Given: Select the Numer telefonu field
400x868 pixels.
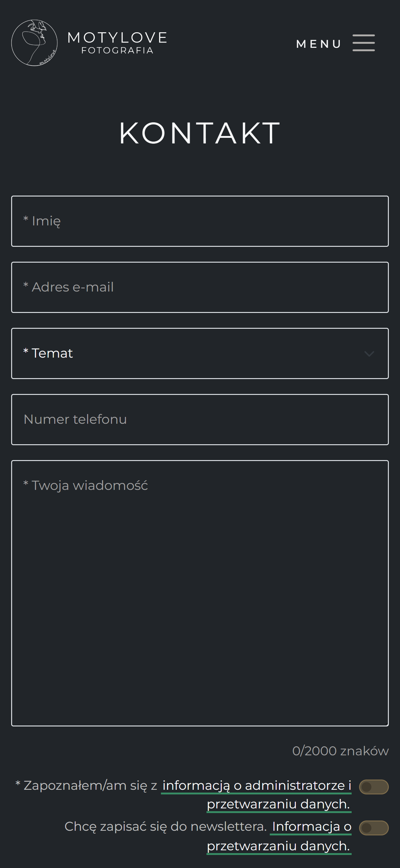Looking at the screenshot, I should point(200,419).
